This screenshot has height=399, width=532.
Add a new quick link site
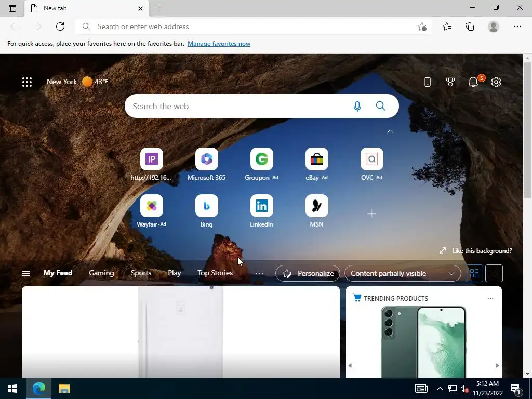pos(371,214)
